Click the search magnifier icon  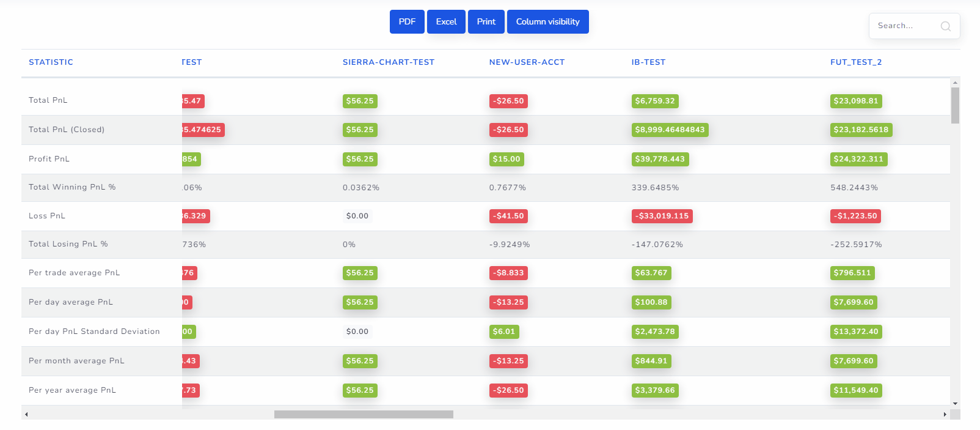[945, 26]
